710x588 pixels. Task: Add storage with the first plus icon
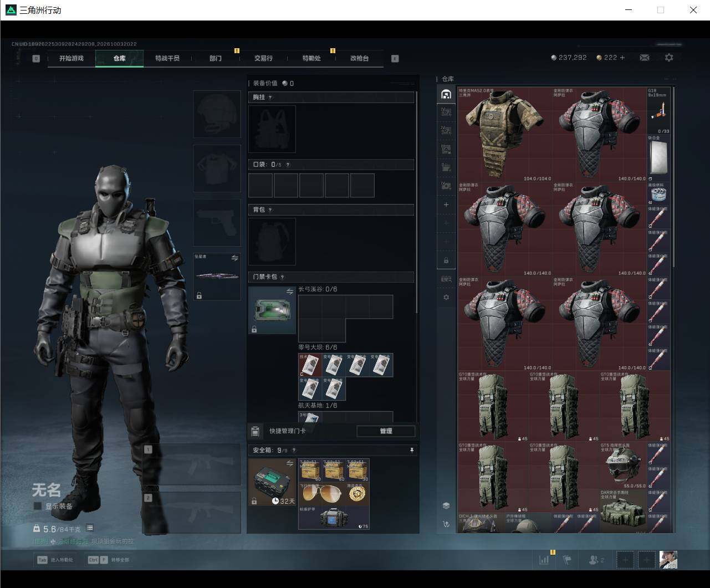[x=446, y=204]
